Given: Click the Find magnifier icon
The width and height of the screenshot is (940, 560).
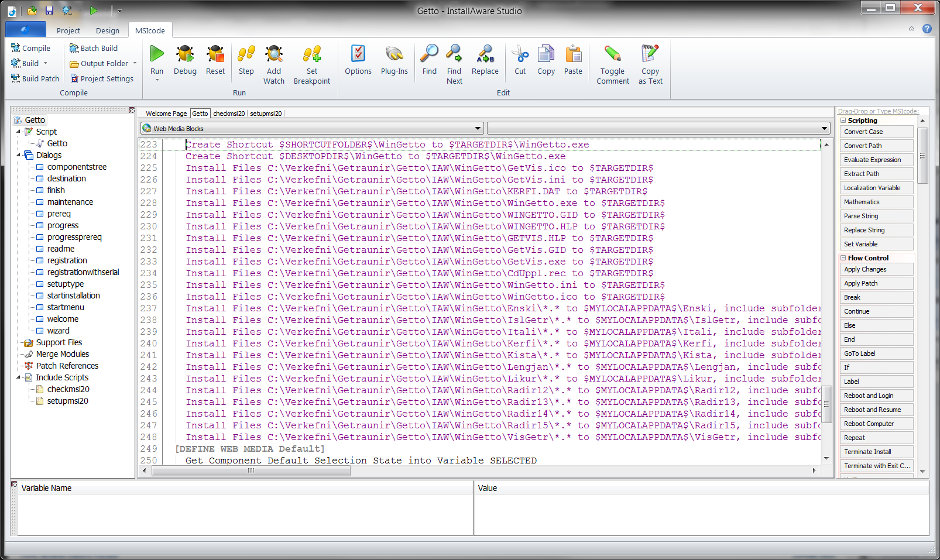Looking at the screenshot, I should point(430,54).
